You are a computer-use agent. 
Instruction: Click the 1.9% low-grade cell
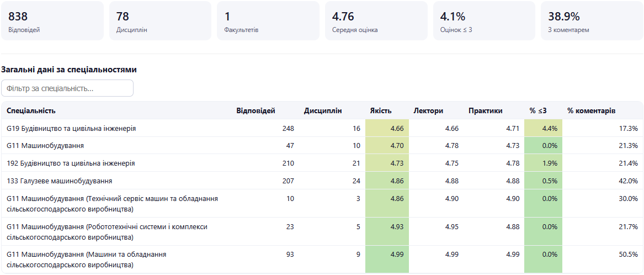pos(543,163)
